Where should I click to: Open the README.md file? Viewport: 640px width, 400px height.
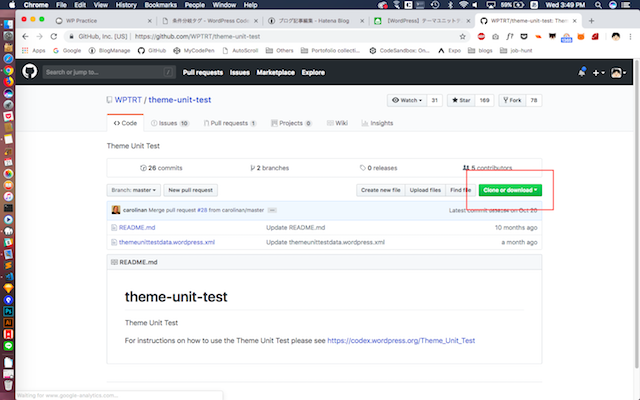tap(137, 227)
